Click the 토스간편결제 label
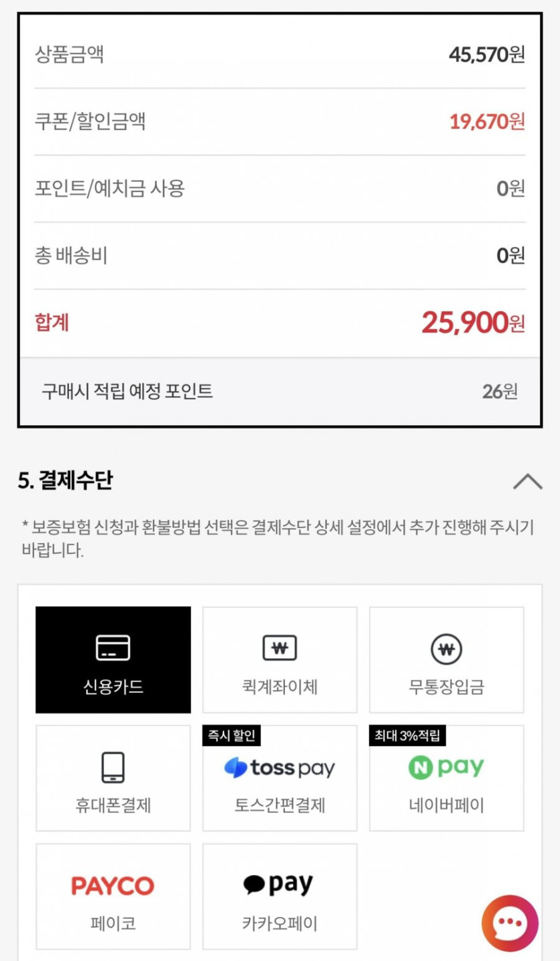The image size is (560, 961). (280, 805)
